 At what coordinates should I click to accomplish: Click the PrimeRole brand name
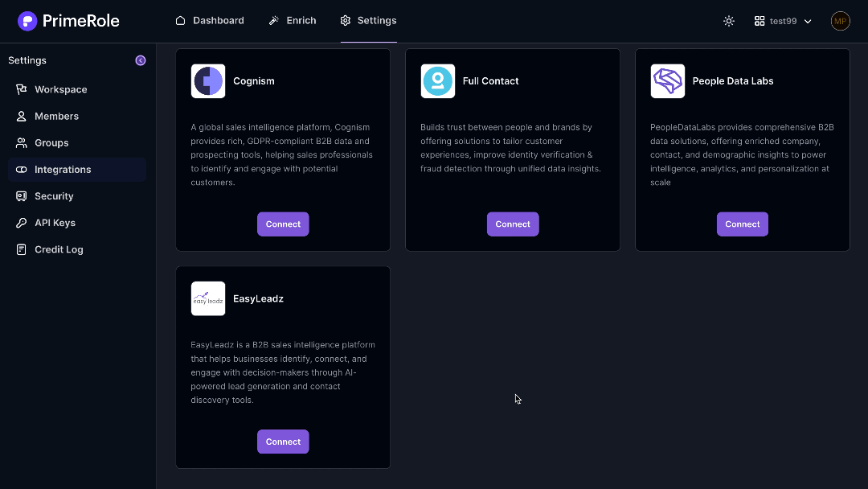pyautogui.click(x=81, y=21)
